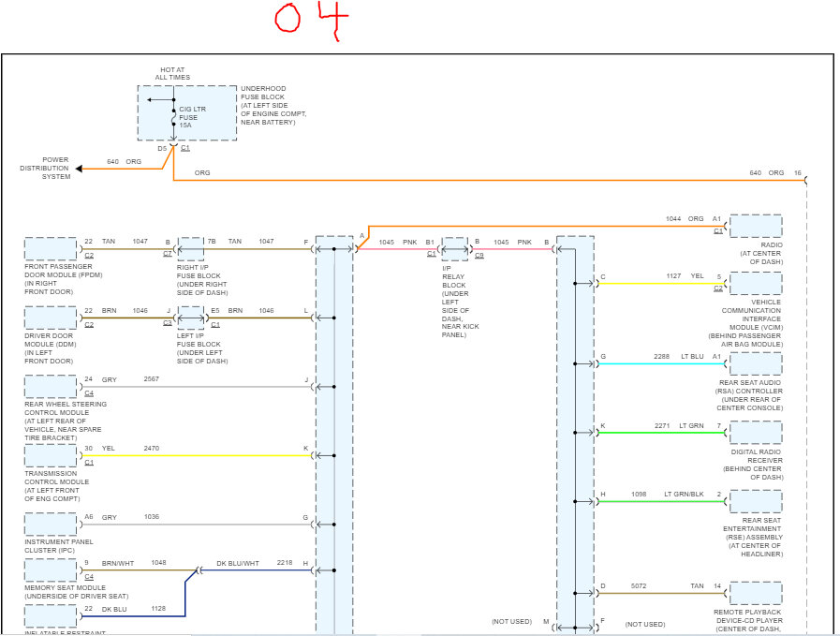Image resolution: width=840 pixels, height=636 pixels.
Task: Click the red handwritten 04 annotation
Action: 311,20
